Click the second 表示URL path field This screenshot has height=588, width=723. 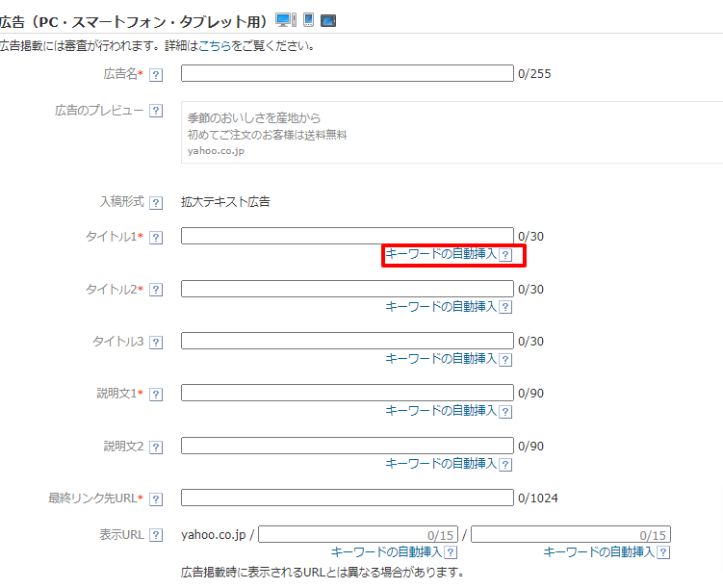pyautogui.click(x=570, y=534)
